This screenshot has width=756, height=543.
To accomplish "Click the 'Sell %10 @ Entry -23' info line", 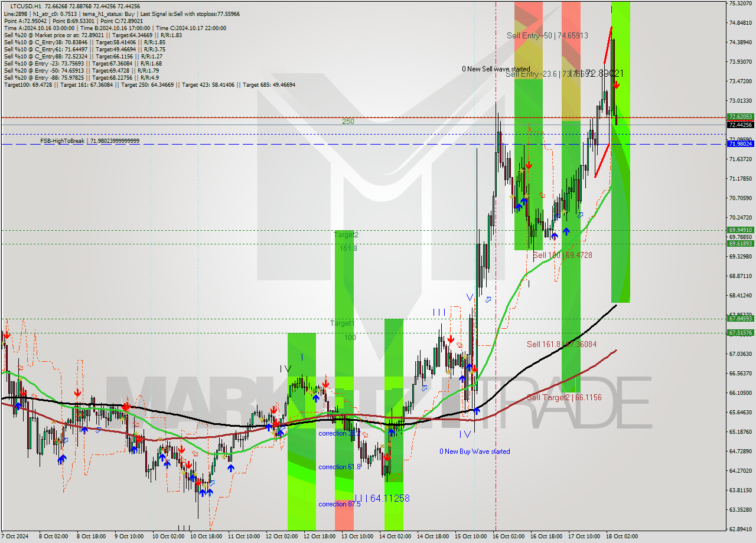I will pyautogui.click(x=83, y=63).
